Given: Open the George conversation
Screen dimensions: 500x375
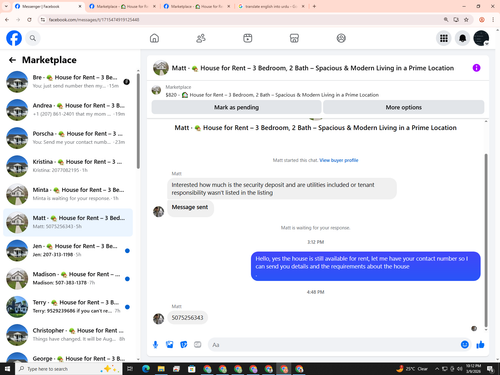Looking at the screenshot, I should (68, 357).
